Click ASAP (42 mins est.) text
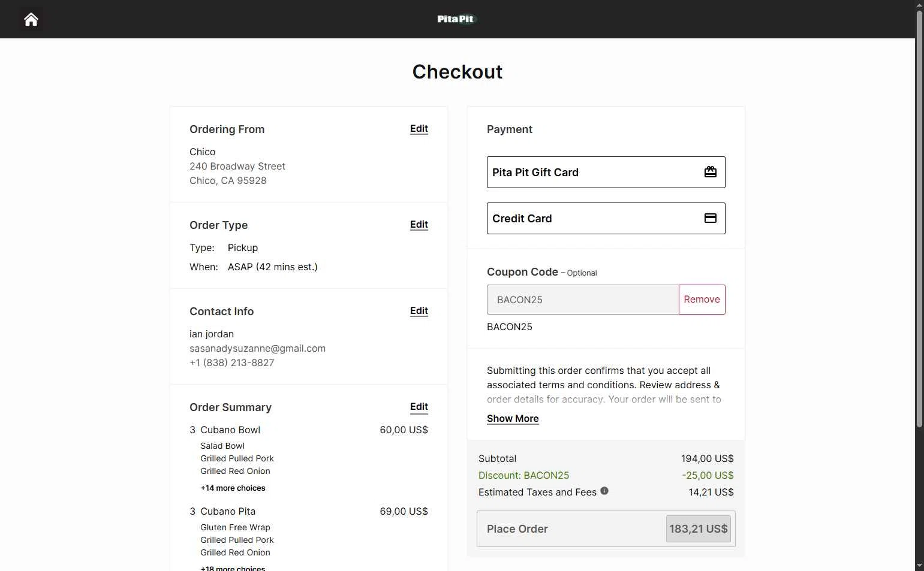 (272, 267)
